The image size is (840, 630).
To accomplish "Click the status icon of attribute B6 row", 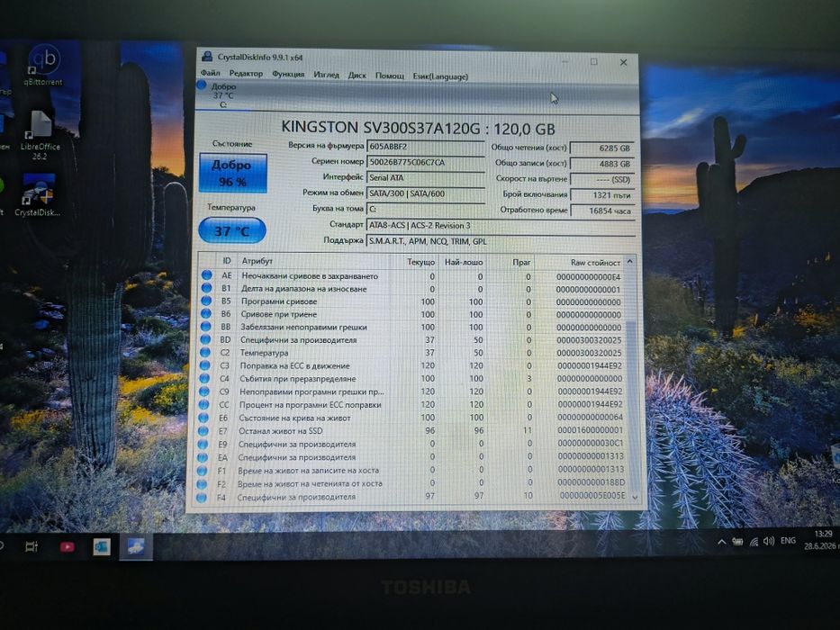I will click(x=206, y=314).
